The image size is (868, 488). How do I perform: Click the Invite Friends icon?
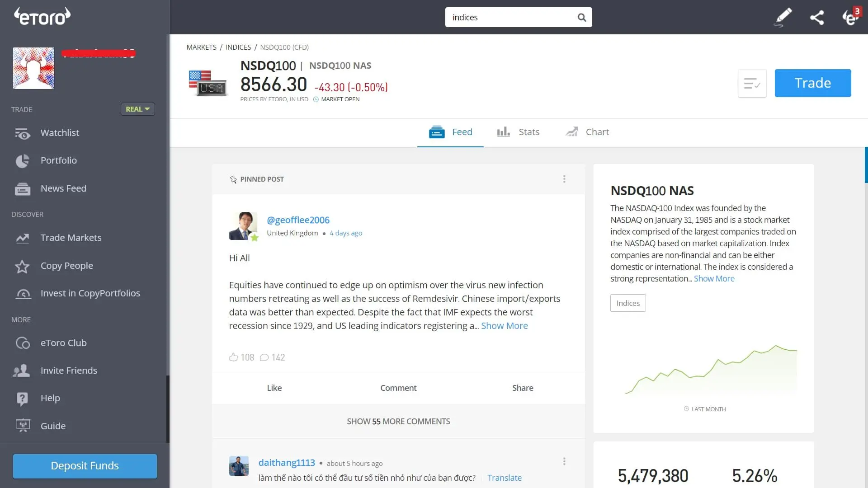(x=21, y=371)
